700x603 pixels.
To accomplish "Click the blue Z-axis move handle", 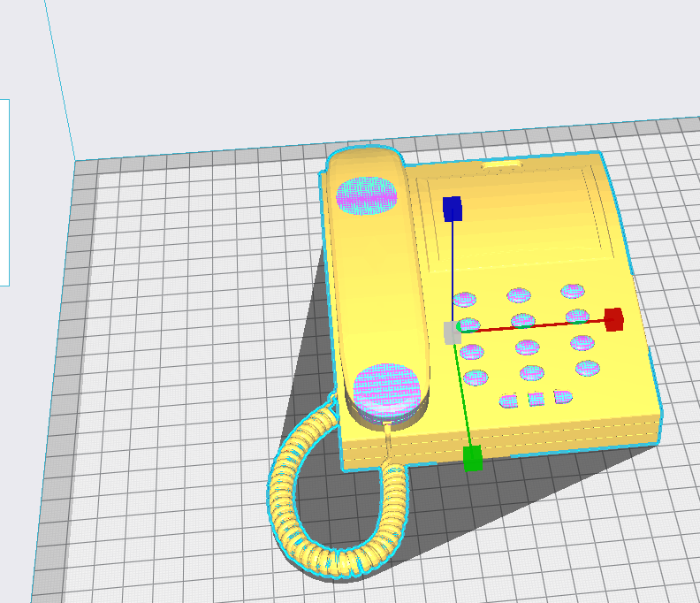I will [453, 209].
